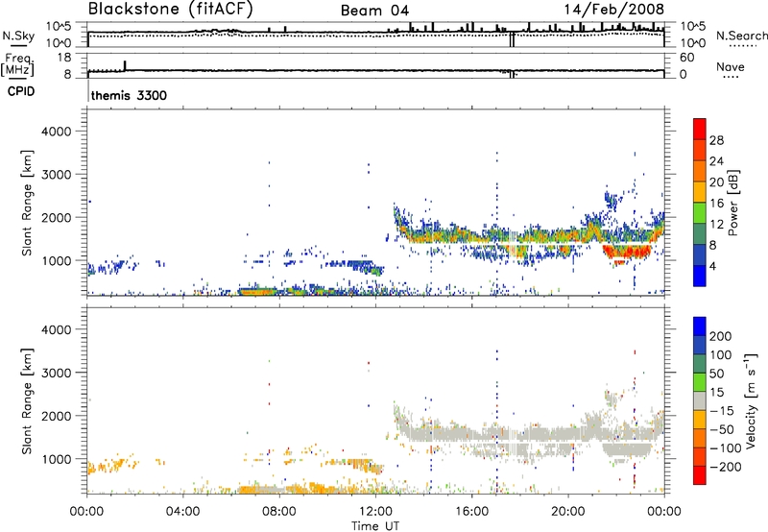Click the '20:00' time axis tick

[x=567, y=512]
